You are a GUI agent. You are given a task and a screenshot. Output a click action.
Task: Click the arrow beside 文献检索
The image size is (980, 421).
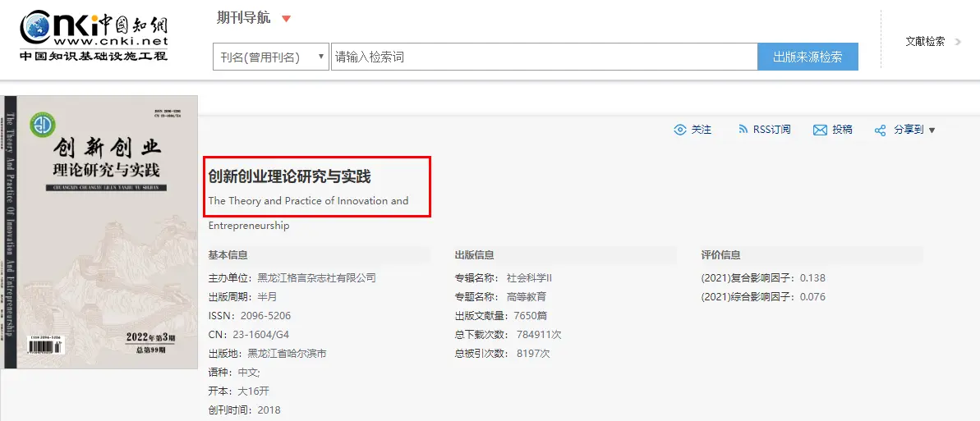coord(958,41)
